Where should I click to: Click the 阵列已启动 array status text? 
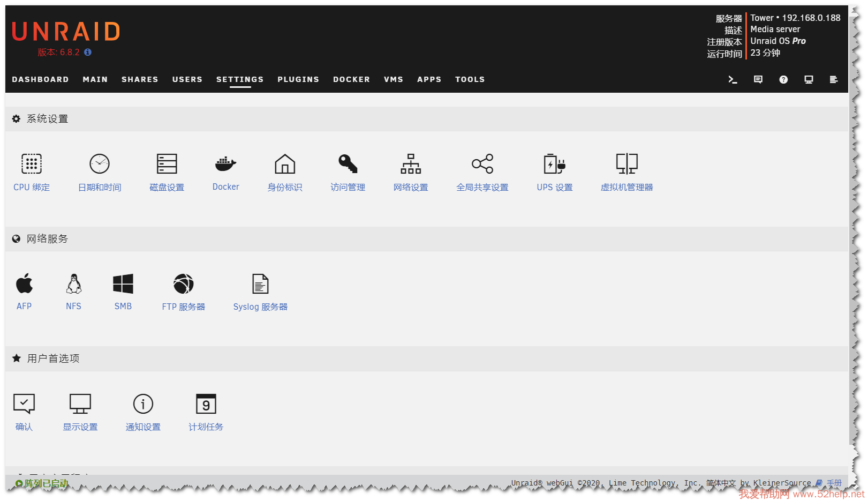47,483
